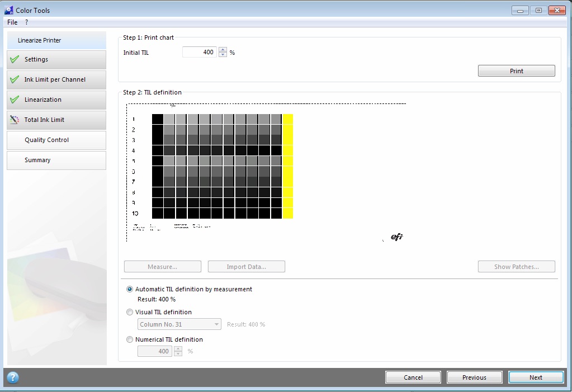This screenshot has height=392, width=572.
Task: Click the Show Patches... button
Action: (516, 266)
